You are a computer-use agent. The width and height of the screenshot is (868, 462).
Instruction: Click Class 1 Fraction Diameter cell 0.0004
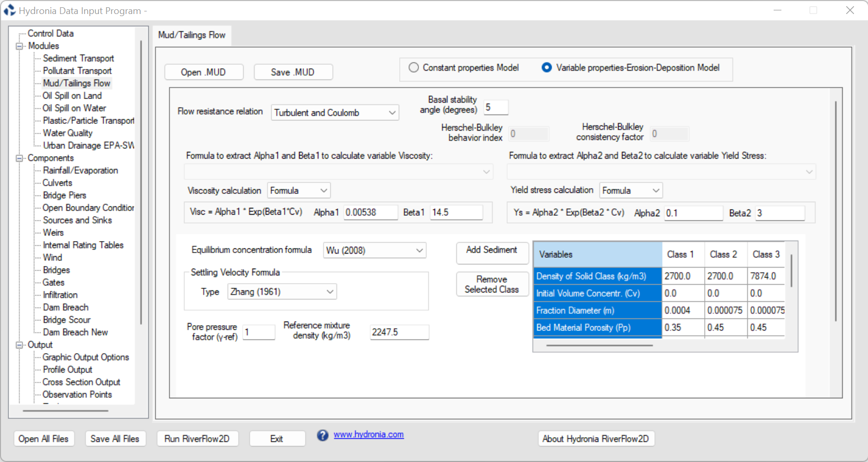(683, 310)
